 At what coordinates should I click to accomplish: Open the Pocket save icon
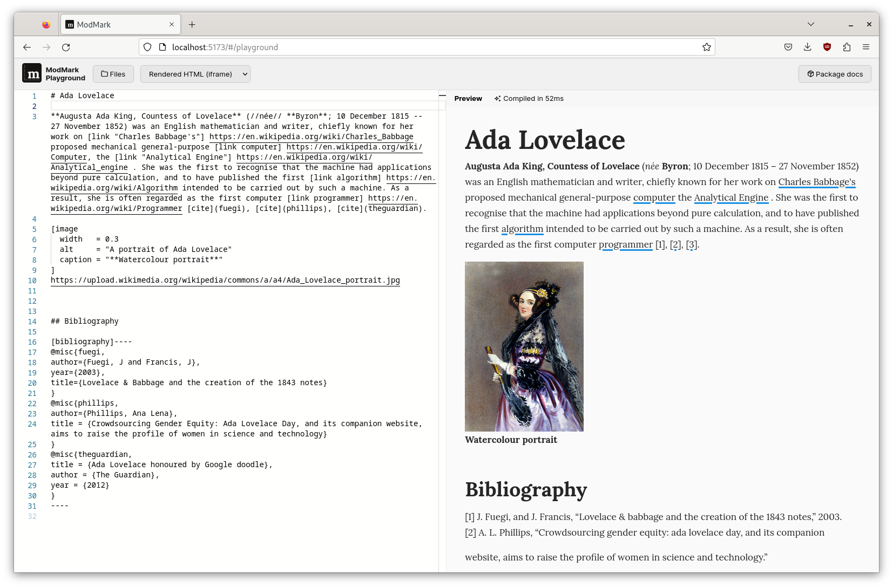[x=788, y=47]
